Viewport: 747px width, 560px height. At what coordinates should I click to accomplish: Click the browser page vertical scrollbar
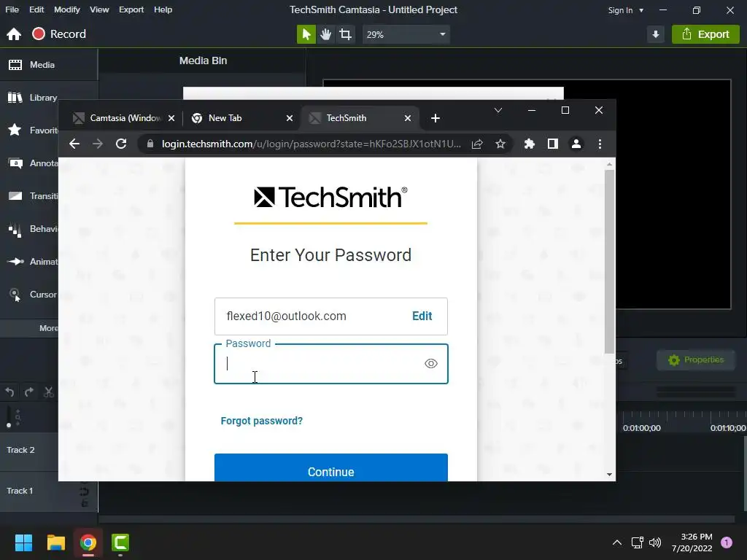tap(609, 262)
